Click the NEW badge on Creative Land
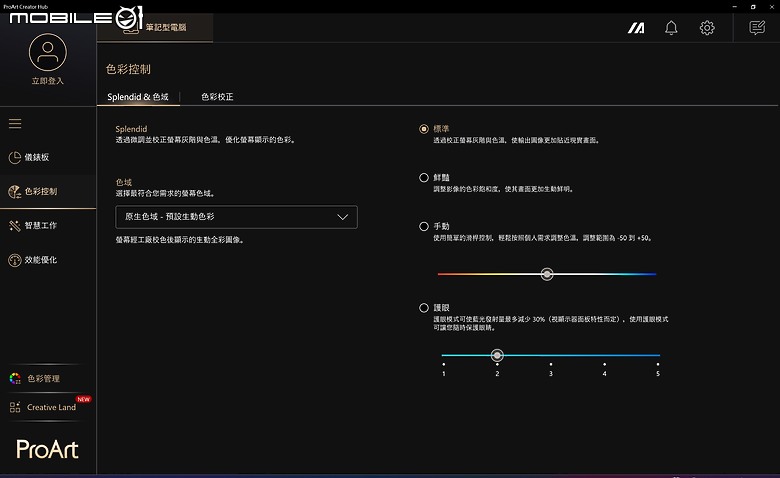The image size is (780, 478). [84, 399]
